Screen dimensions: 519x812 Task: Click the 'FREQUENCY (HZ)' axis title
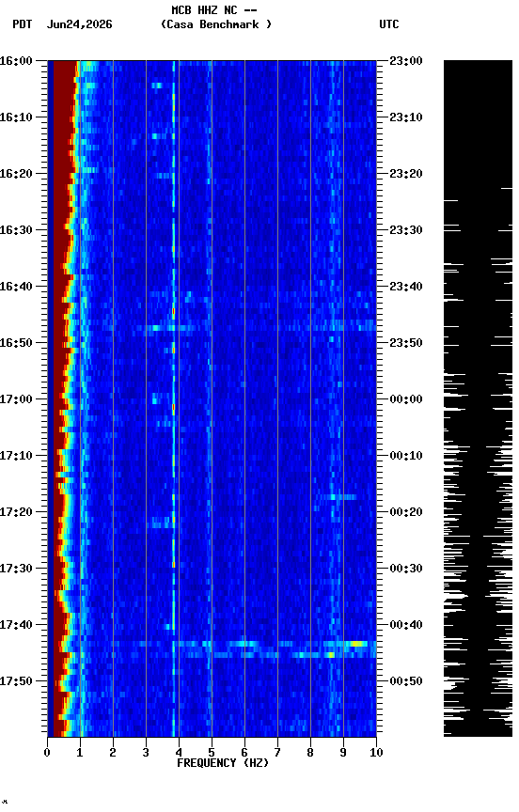click(223, 763)
